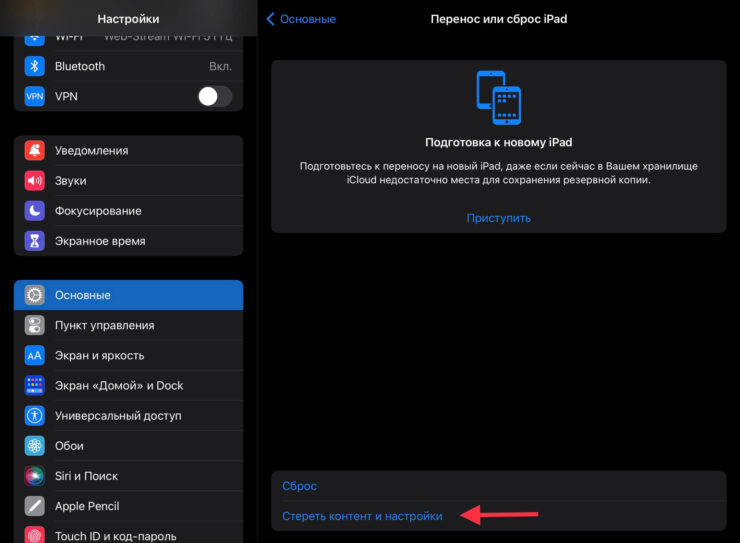Select the Звуки speaker icon

point(34,181)
